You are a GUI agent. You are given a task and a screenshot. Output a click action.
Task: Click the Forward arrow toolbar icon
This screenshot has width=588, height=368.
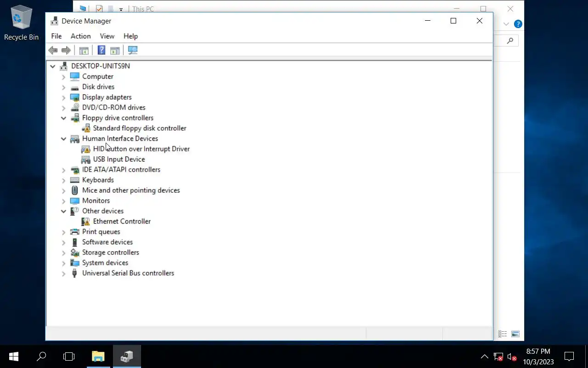pos(66,50)
